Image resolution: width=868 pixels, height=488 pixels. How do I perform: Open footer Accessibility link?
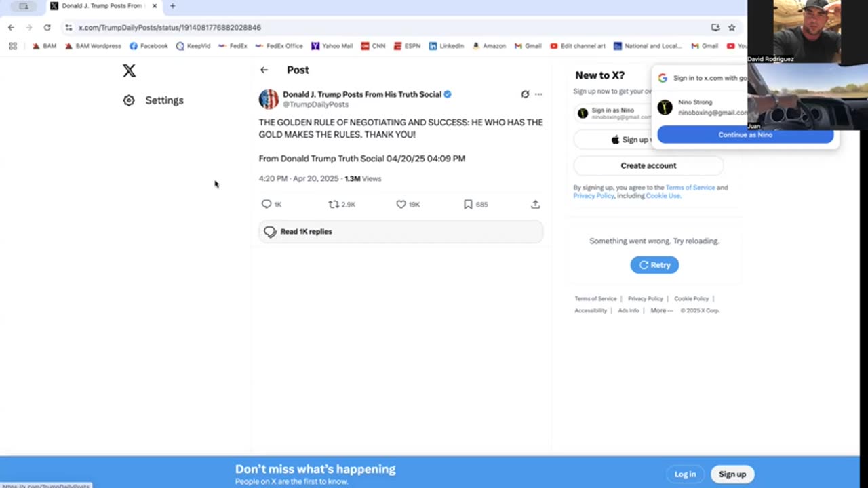click(591, 310)
